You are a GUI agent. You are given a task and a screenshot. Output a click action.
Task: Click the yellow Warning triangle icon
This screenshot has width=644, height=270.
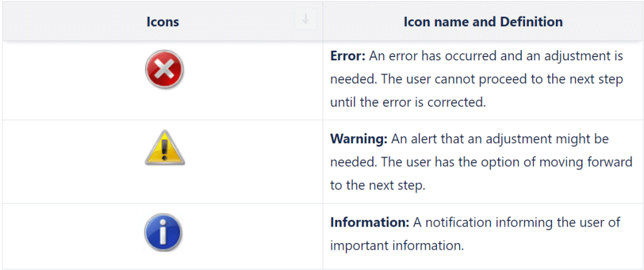pyautogui.click(x=165, y=148)
